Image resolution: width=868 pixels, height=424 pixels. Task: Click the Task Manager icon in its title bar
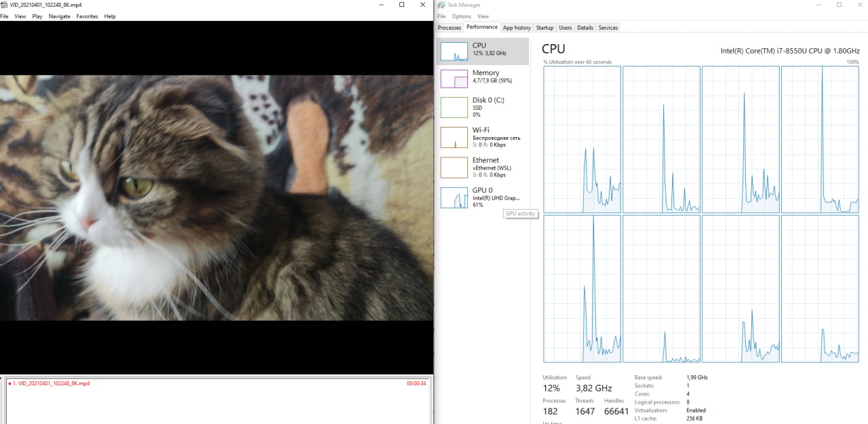tap(441, 5)
